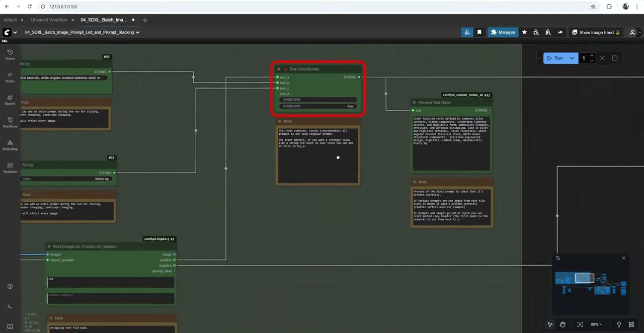Choose the pan hand tool
Viewport: 644px width, 333px height.
pyautogui.click(x=562, y=324)
